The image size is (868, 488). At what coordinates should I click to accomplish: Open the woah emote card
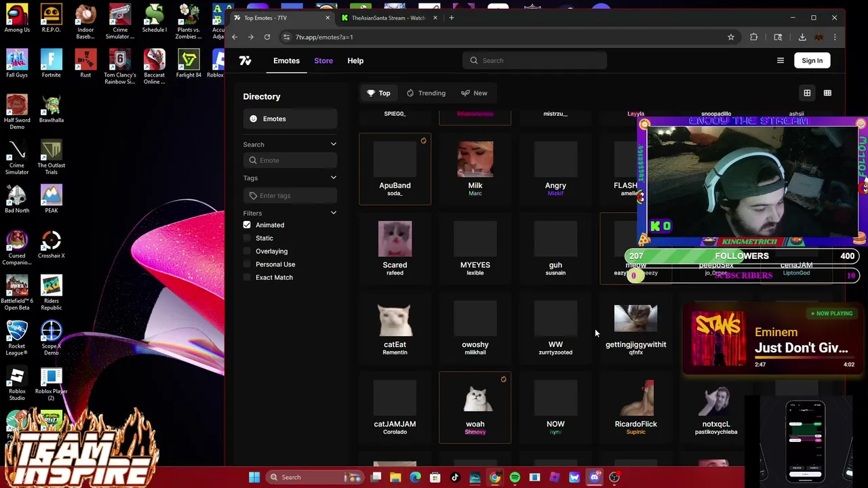coord(475,407)
